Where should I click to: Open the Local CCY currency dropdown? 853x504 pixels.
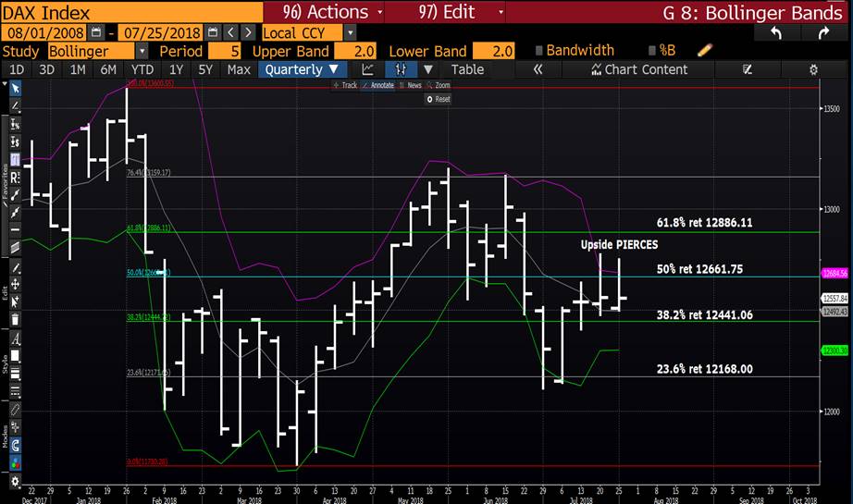351,33
